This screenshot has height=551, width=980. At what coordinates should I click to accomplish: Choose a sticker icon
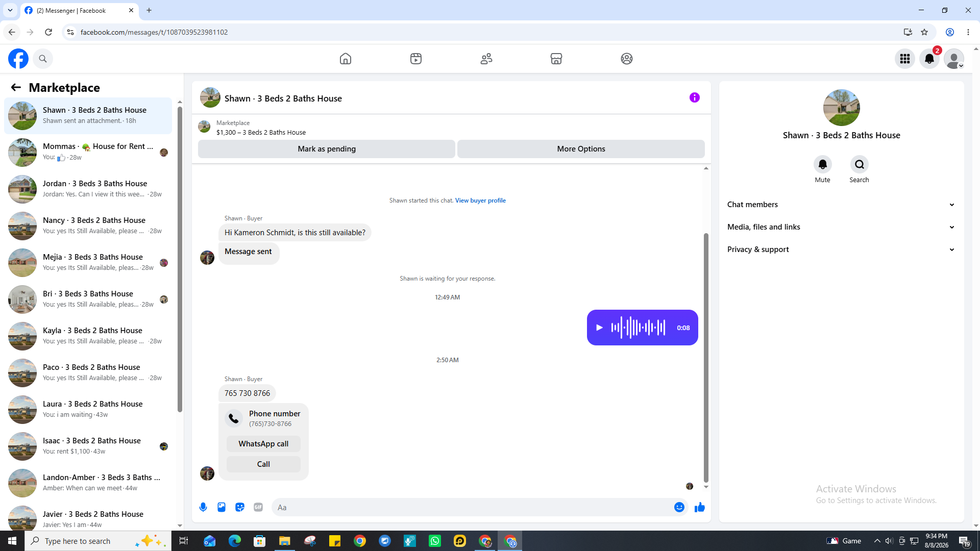click(240, 507)
